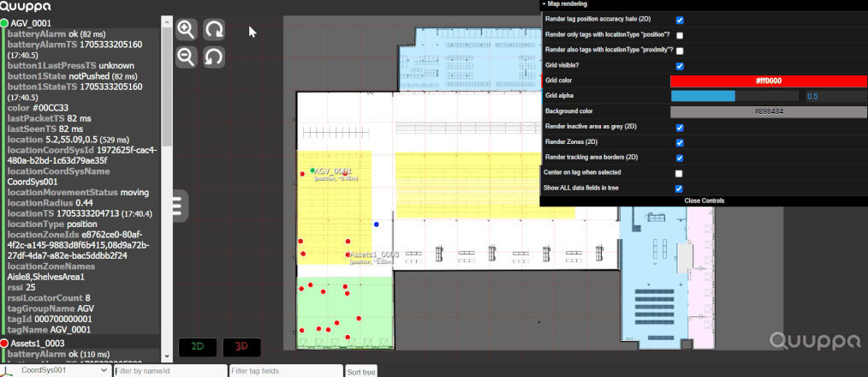Rotate the map clockwise

215,30
